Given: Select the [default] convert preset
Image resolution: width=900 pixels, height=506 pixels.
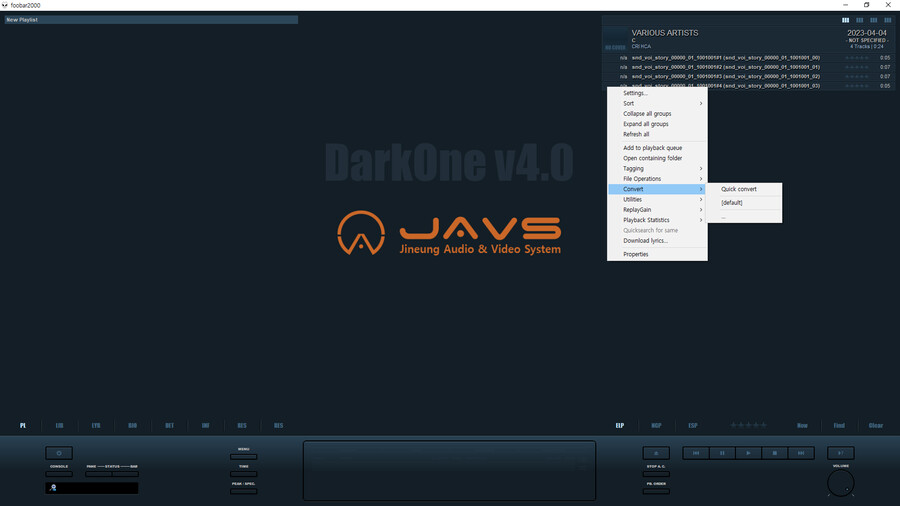Looking at the screenshot, I should click(x=744, y=203).
